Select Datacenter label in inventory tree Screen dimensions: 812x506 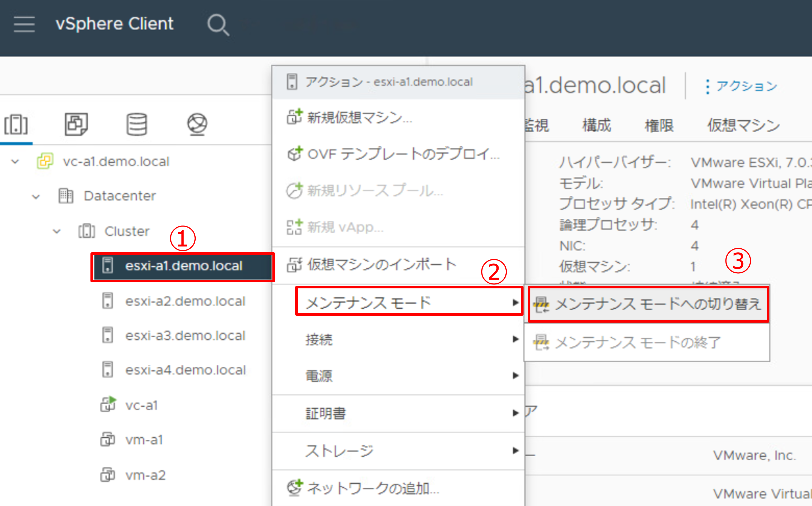click(120, 196)
